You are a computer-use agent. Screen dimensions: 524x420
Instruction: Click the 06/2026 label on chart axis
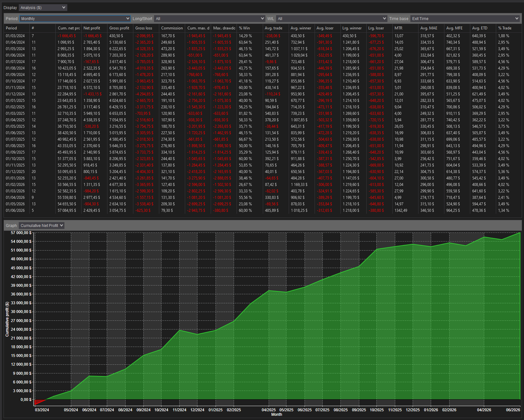click(513, 410)
